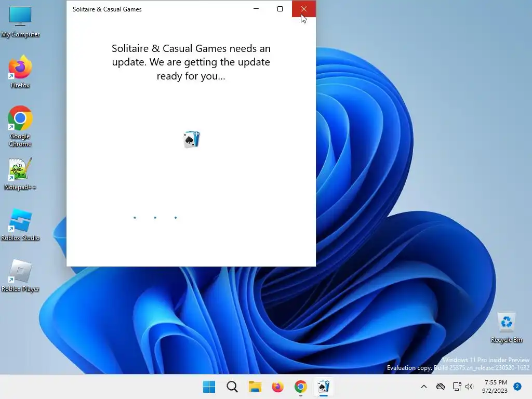Screen dimensions: 532x399
Task: Click the Solitaire & Casual Games title text
Action: (x=107, y=9)
